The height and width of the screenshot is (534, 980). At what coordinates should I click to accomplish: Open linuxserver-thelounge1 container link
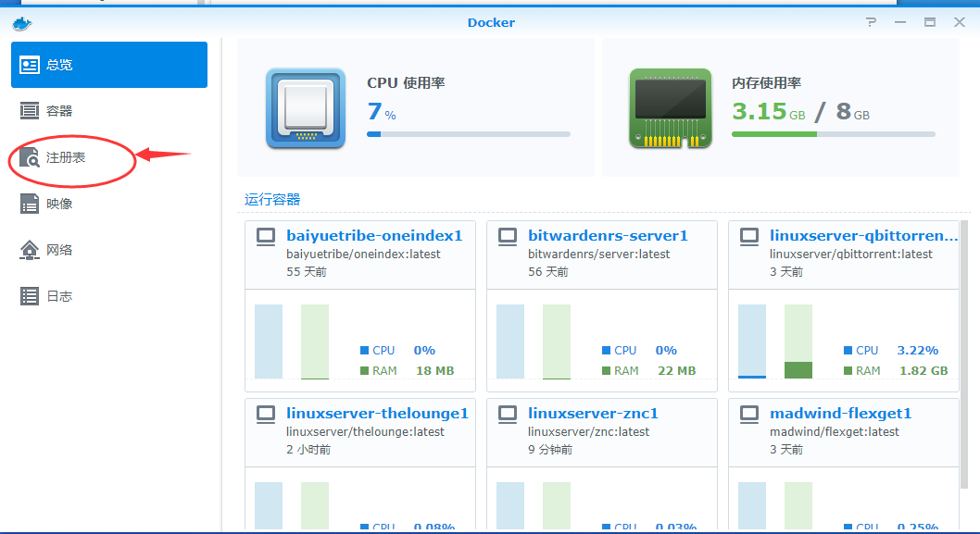click(378, 414)
